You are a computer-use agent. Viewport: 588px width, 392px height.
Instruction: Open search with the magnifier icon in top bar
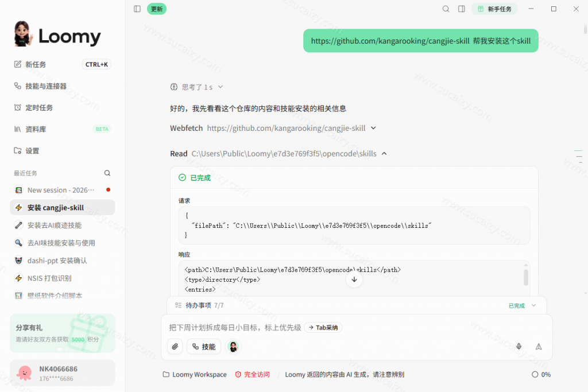click(x=446, y=9)
